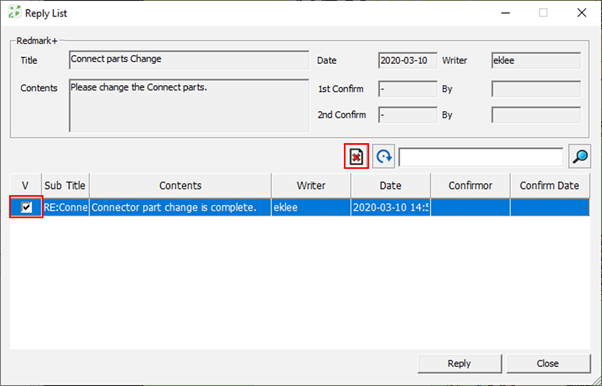Select the "2020-03-10 14:5" date cell
602x386 pixels.
[x=390, y=207]
